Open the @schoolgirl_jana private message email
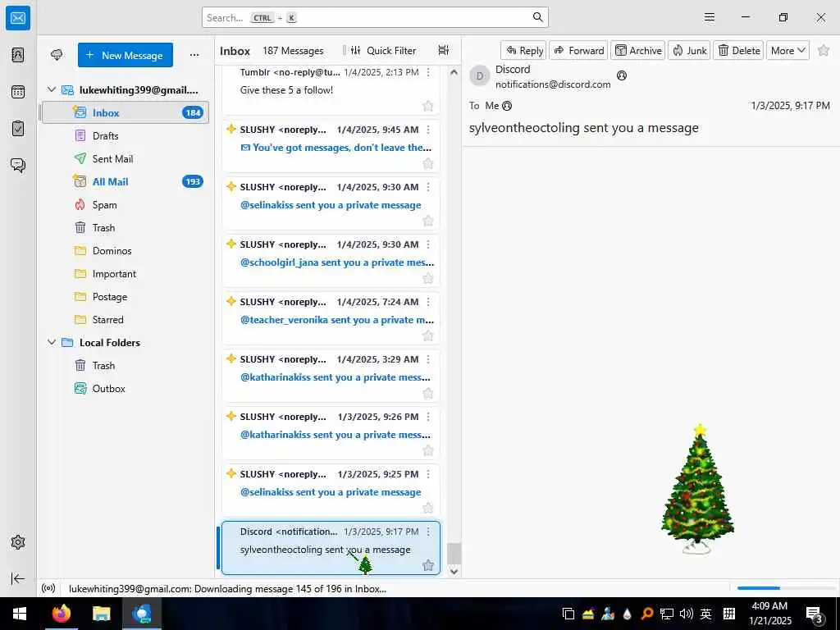The image size is (840, 630). pos(331,261)
